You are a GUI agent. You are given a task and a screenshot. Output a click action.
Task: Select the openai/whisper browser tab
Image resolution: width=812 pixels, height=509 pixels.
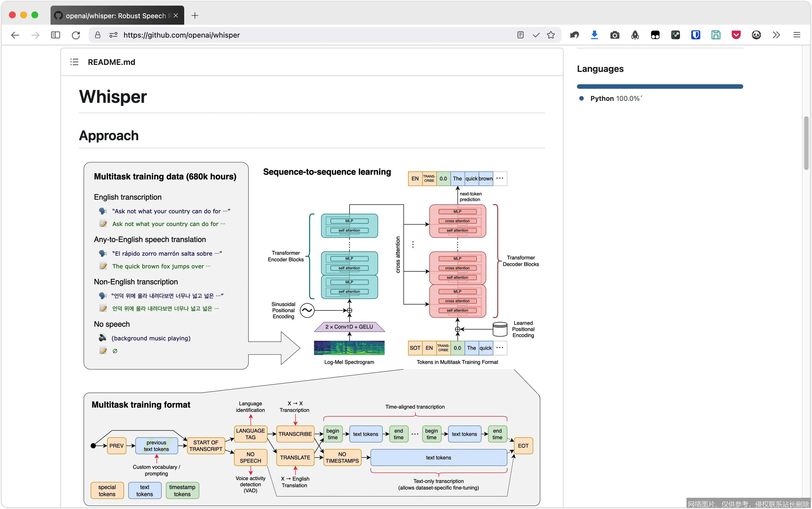pos(117,15)
